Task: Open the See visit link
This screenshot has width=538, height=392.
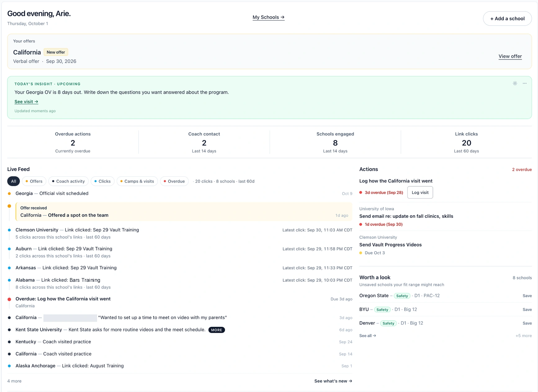Action: (26, 101)
